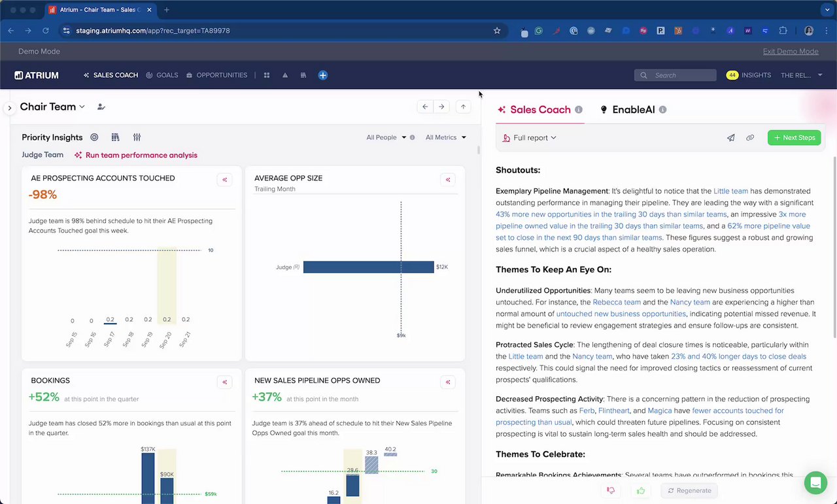Open THE REL... account dropdown
The height and width of the screenshot is (504, 837).
pyautogui.click(x=802, y=75)
